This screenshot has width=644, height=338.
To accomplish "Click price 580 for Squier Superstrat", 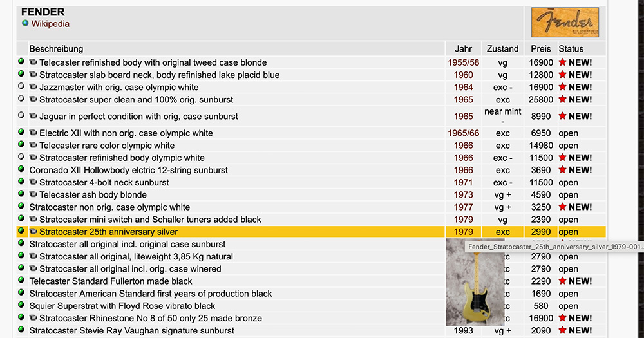I will tap(540, 306).
